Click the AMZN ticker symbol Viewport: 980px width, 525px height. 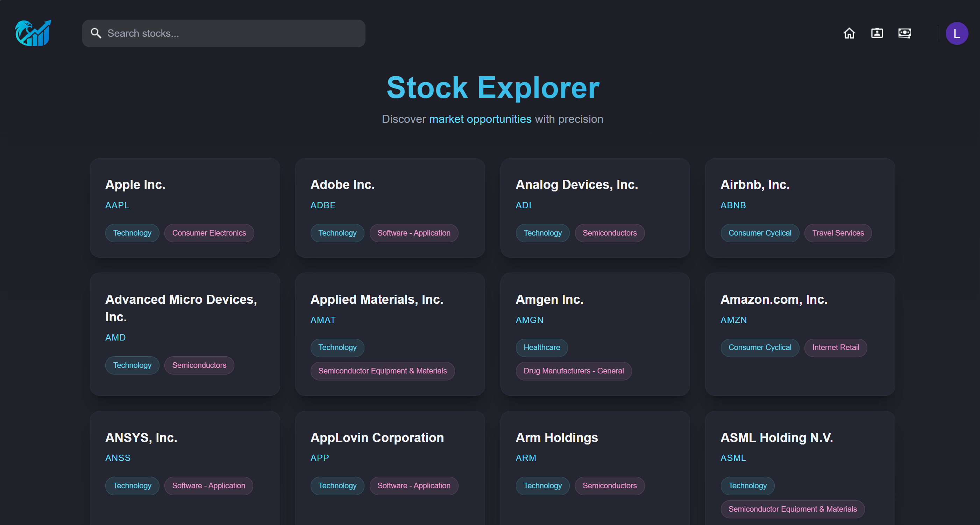pos(733,320)
